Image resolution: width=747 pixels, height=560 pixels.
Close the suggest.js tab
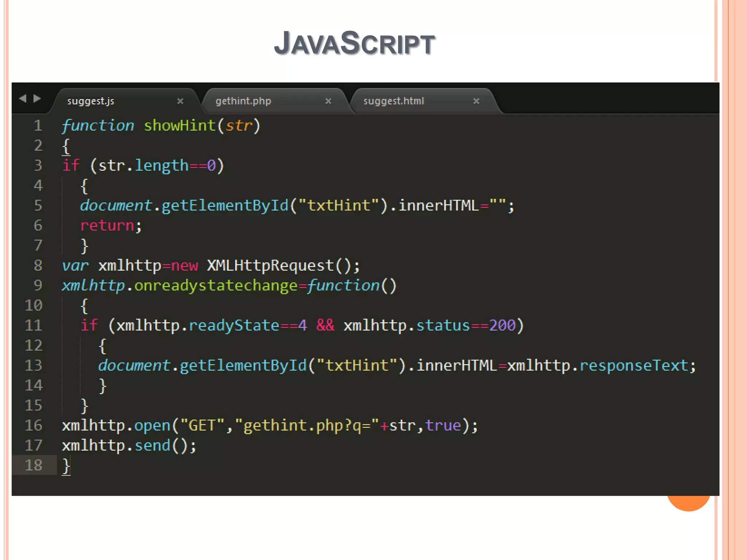click(180, 101)
